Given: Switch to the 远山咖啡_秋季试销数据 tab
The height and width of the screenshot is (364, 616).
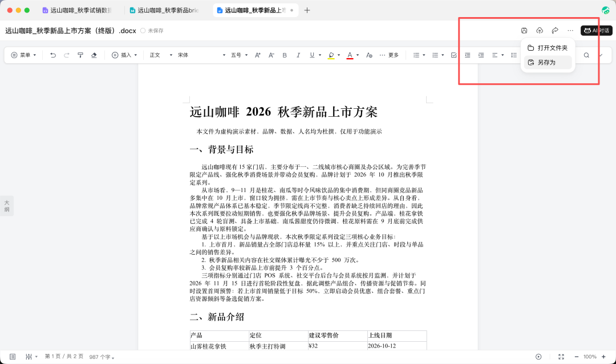Looking at the screenshot, I should coord(77,10).
